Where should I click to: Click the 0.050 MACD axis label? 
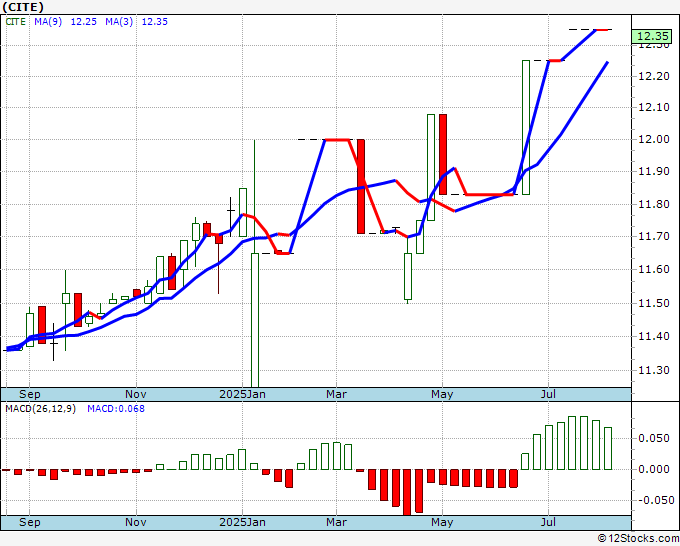click(654, 438)
